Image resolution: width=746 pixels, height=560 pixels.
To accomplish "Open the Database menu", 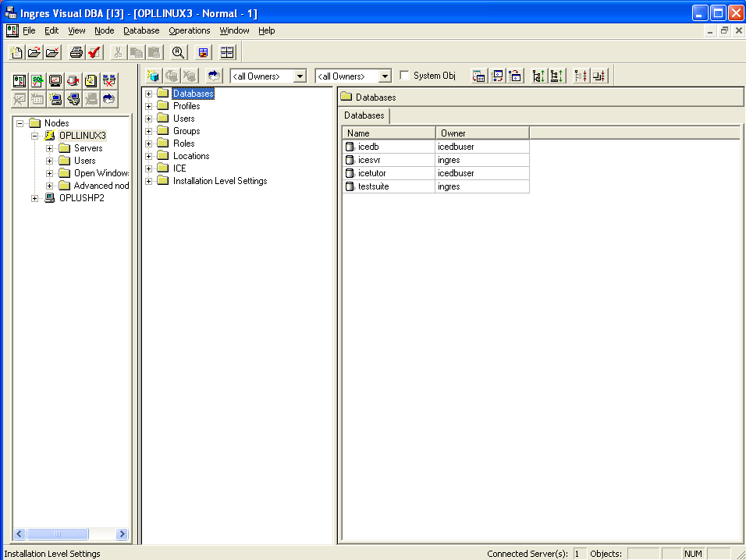I will pyautogui.click(x=141, y=30).
